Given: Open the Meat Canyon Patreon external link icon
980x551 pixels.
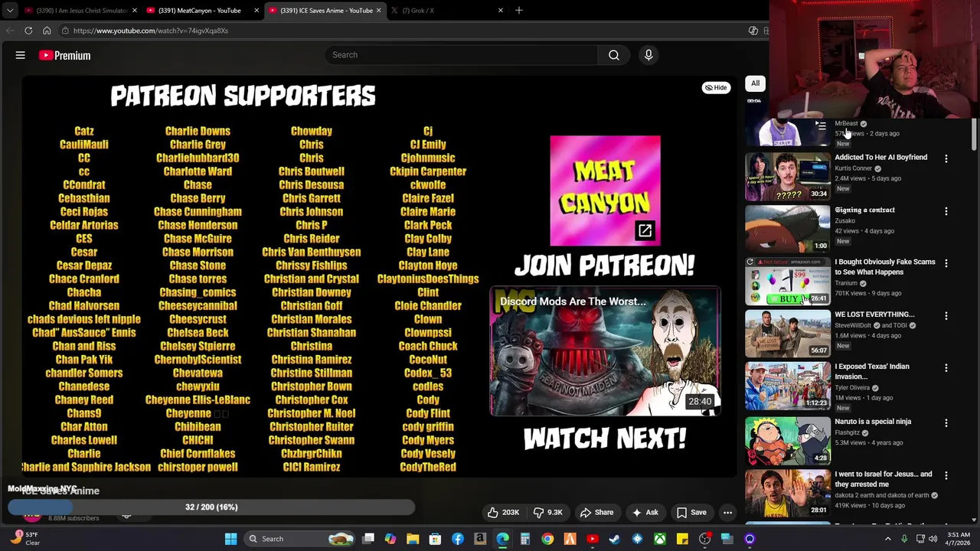Looking at the screenshot, I should coord(645,230).
